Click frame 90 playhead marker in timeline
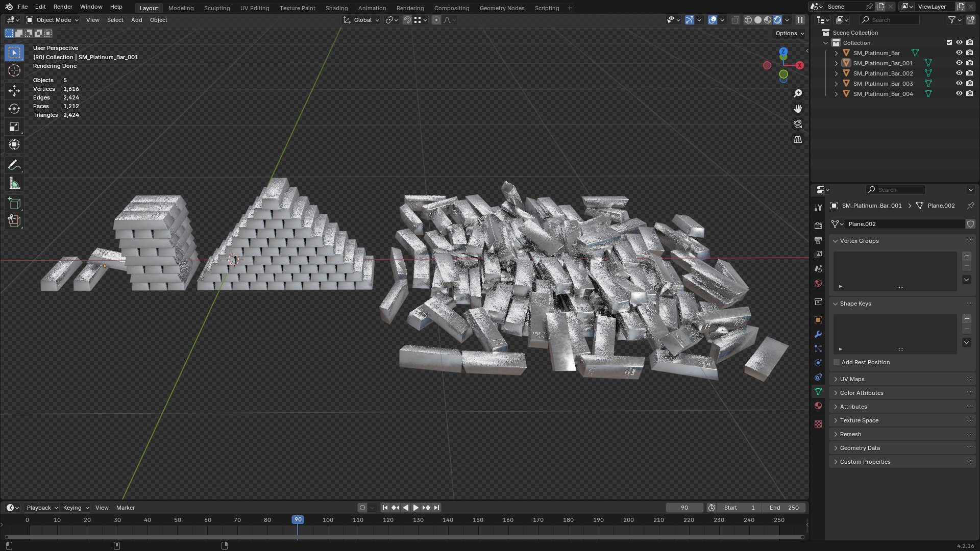 point(298,519)
